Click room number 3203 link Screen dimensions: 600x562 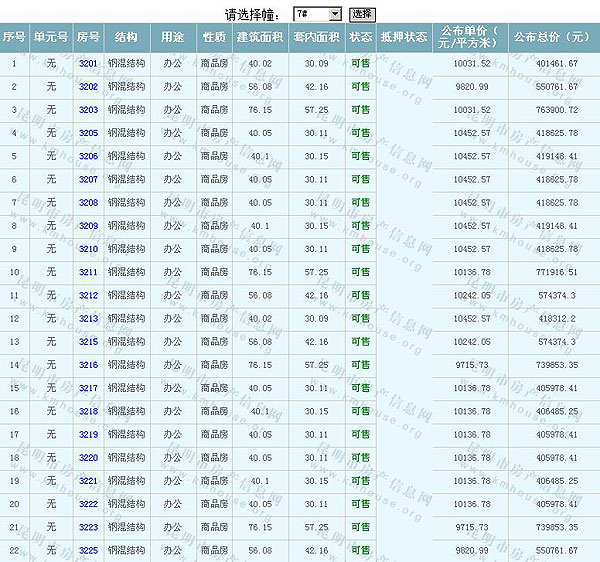(x=88, y=110)
